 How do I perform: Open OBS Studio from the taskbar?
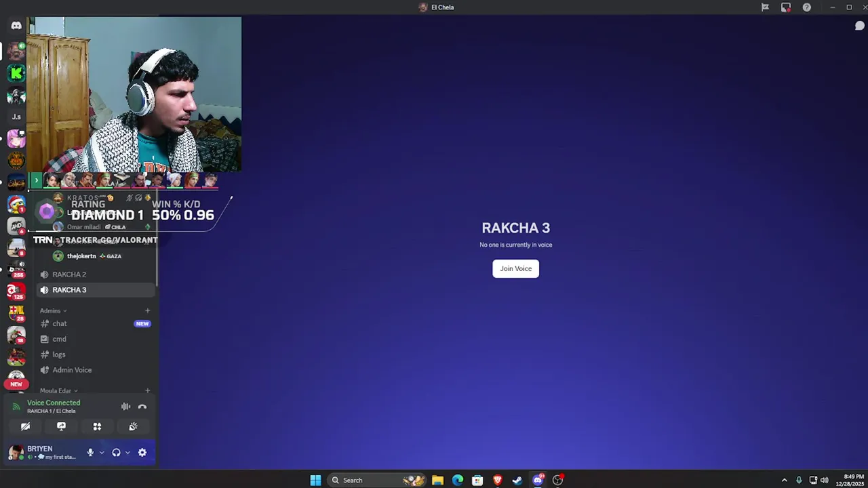[x=557, y=480]
